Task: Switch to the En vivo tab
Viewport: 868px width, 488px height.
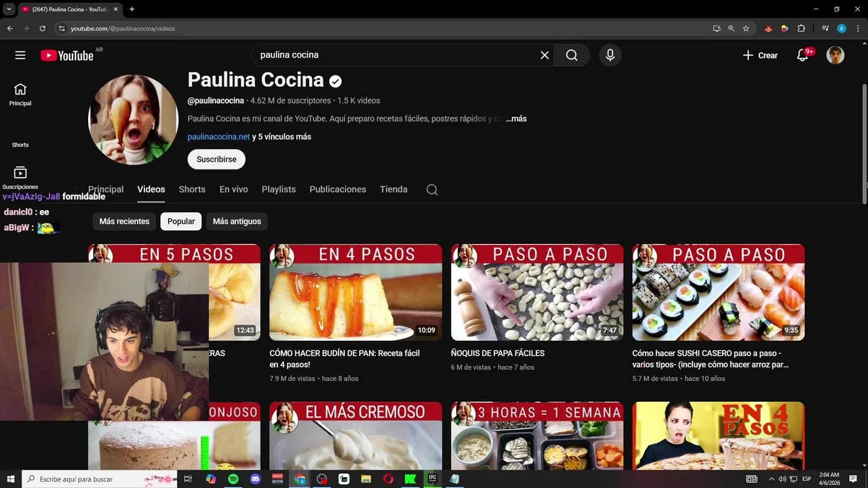Action: (x=233, y=189)
